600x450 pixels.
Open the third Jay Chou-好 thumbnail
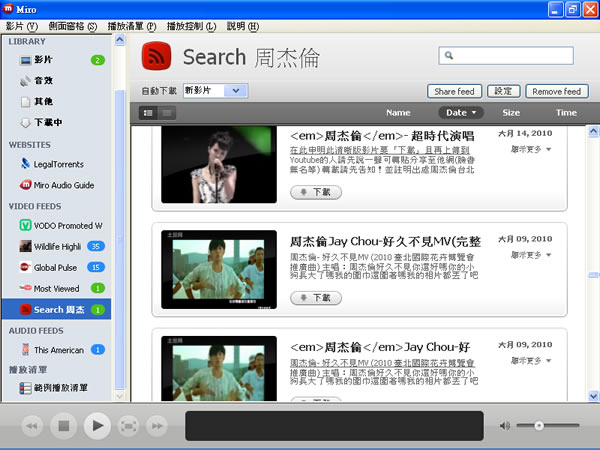click(219, 368)
